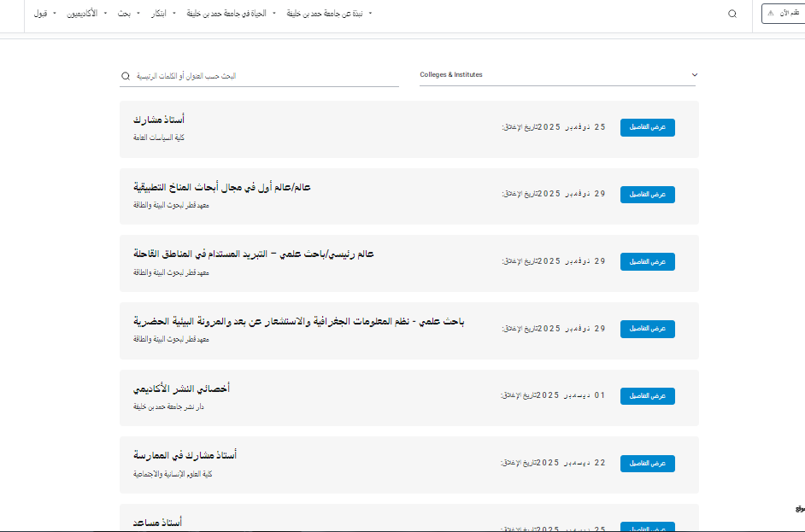Open the 'أخصائي النشر الأكاديمي' job title
This screenshot has width=805, height=532.
(181, 389)
